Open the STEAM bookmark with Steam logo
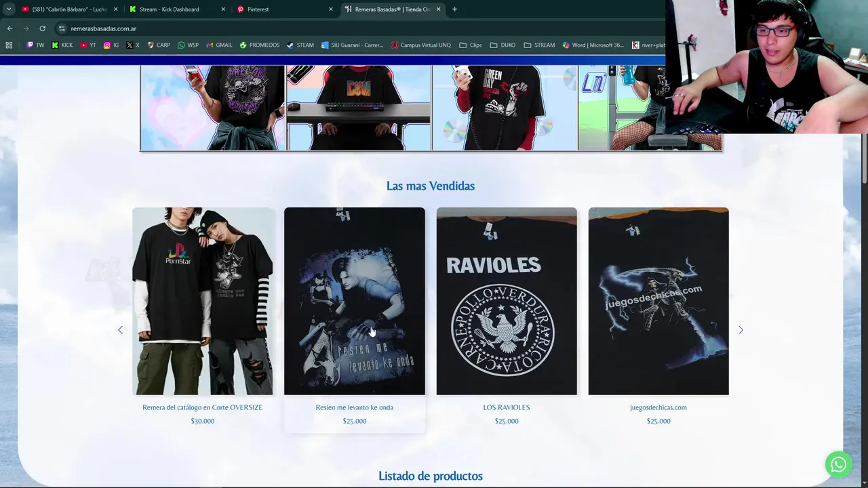 [300, 45]
